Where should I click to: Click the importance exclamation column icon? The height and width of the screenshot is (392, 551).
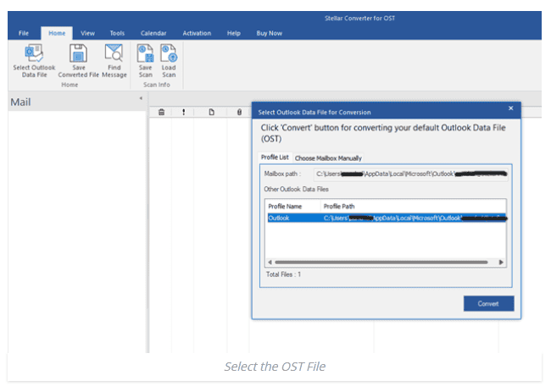(183, 112)
